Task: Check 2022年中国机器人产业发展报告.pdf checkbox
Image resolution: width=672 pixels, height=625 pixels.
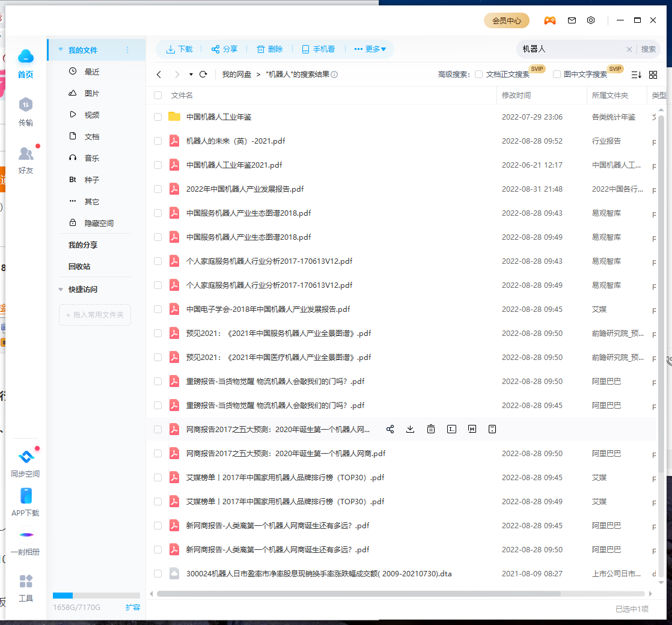Action: pyautogui.click(x=157, y=189)
